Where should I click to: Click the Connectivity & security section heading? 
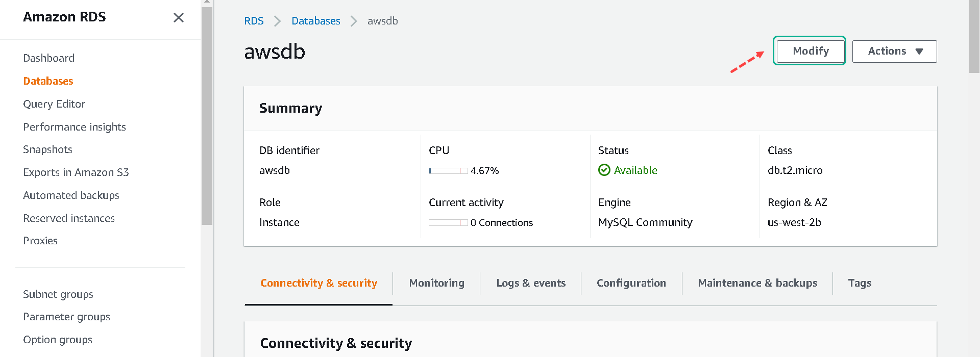[x=336, y=343]
